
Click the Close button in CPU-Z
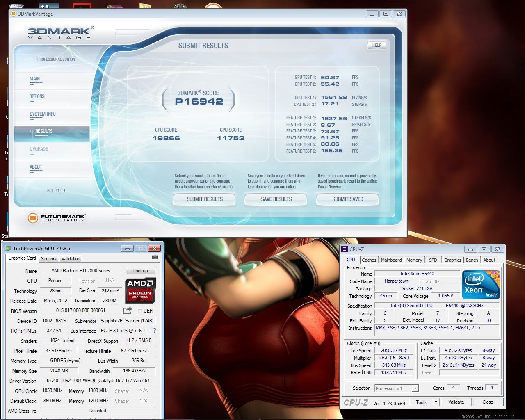point(488,402)
